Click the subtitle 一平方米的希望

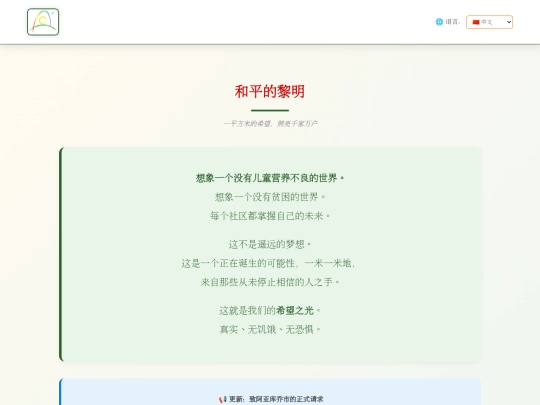(247, 123)
